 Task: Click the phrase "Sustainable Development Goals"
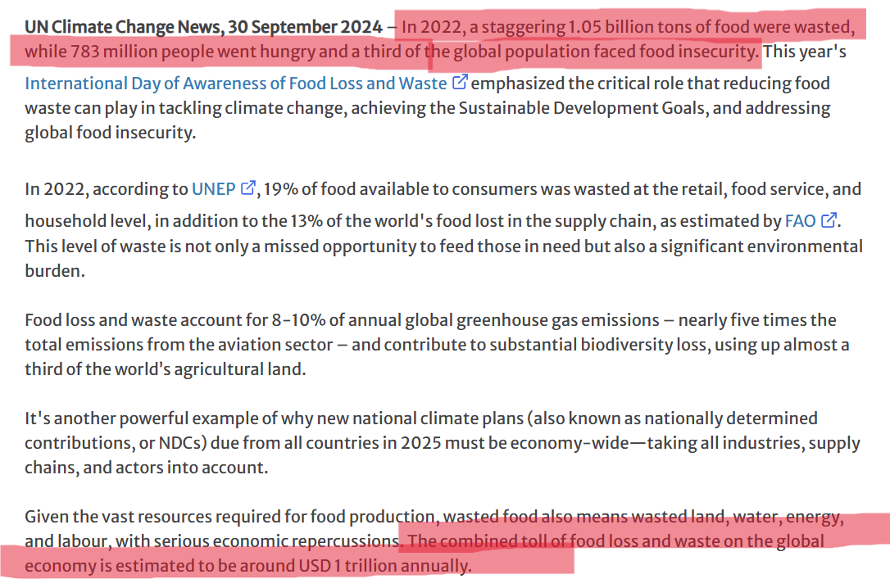(581, 108)
